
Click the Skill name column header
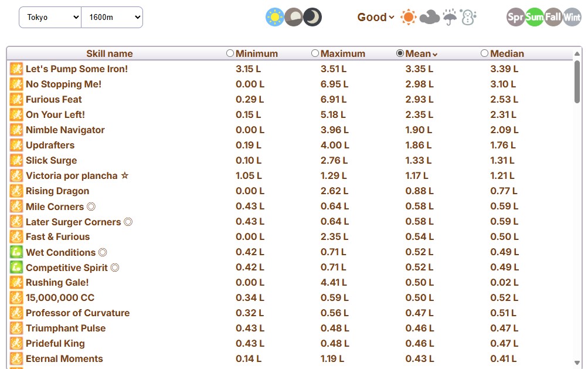pos(110,54)
